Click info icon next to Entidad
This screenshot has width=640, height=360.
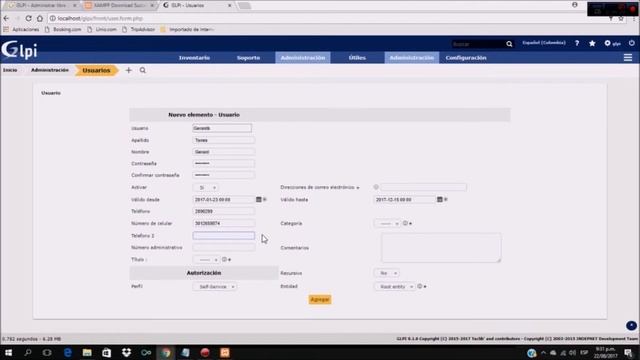tap(419, 286)
